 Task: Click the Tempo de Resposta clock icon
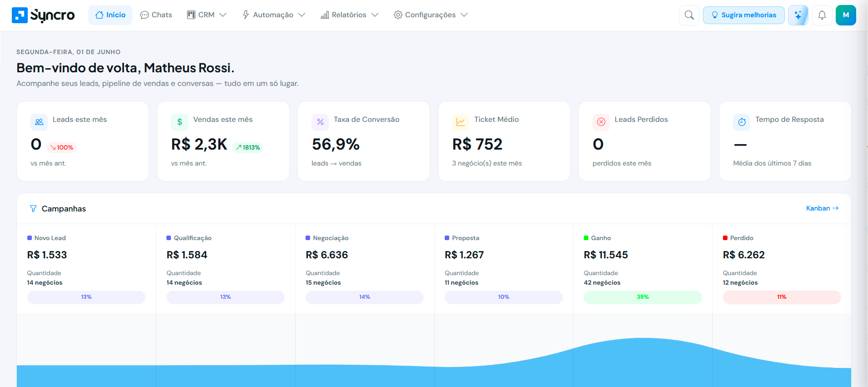click(x=742, y=122)
